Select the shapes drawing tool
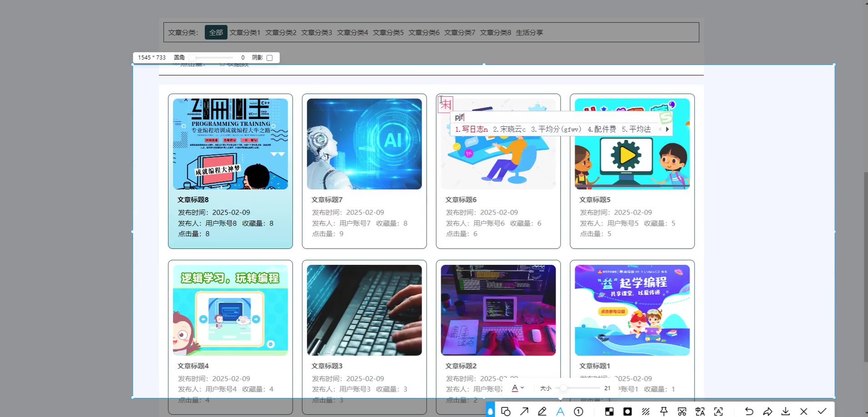 click(x=506, y=412)
